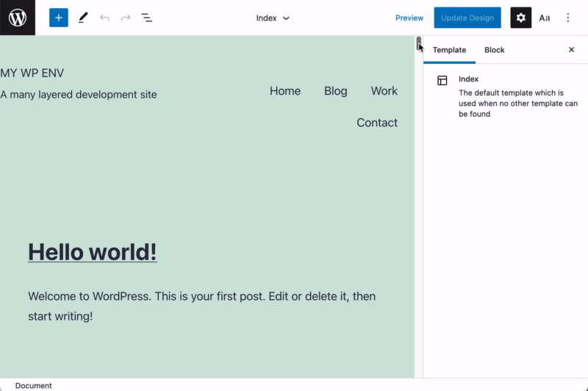Open the List View
The width and height of the screenshot is (588, 391).
point(146,18)
